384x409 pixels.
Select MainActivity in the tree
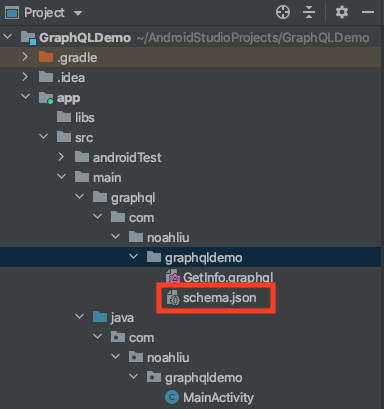(x=218, y=397)
